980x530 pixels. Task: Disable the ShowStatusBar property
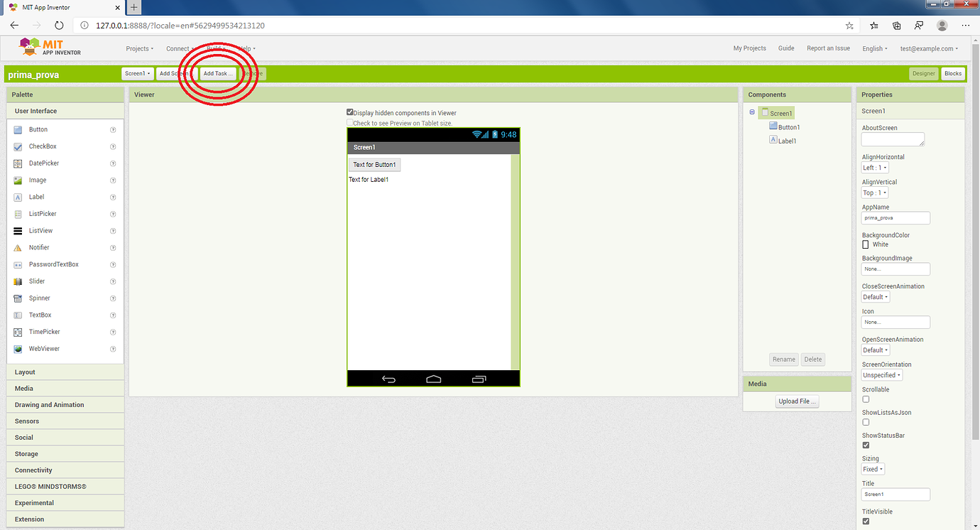click(x=865, y=445)
